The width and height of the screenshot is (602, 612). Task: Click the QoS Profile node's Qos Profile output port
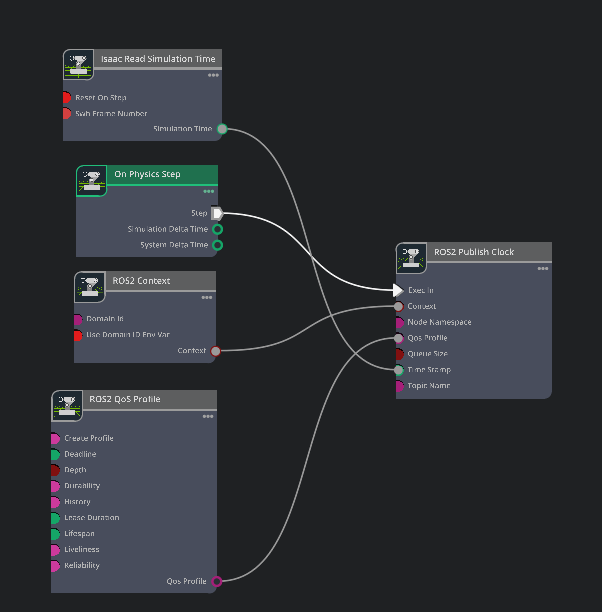(217, 582)
